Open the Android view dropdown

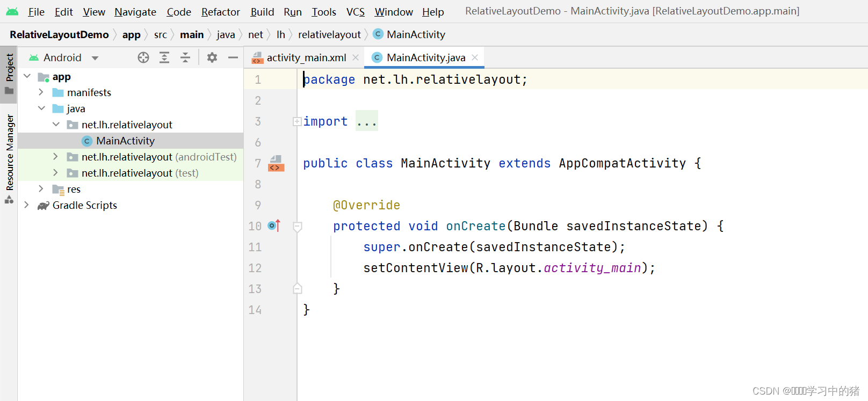95,58
